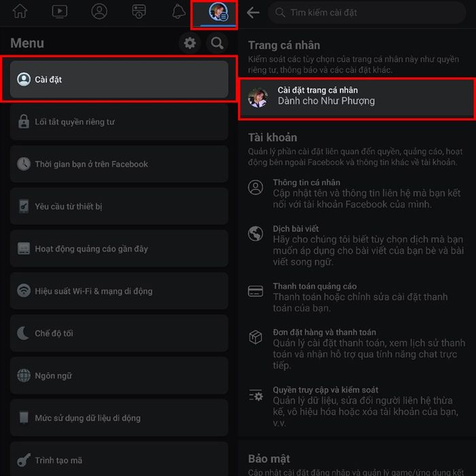
Task: Open the feeds icon with clock
Action: [139, 12]
